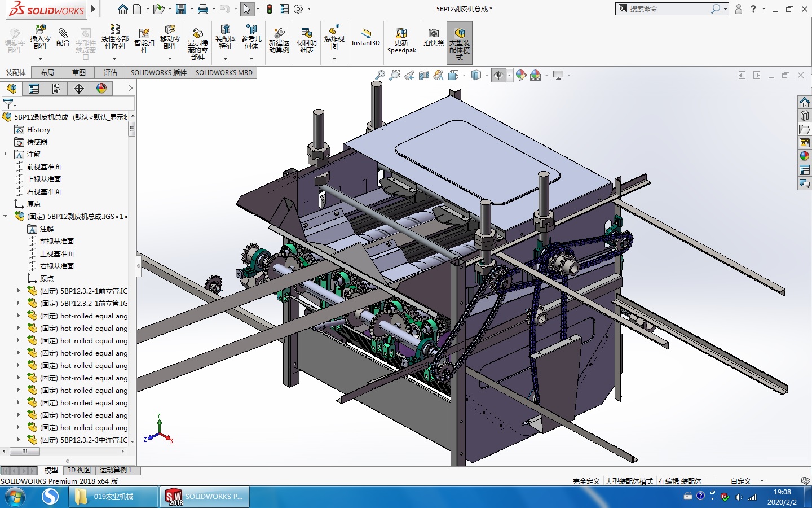The height and width of the screenshot is (508, 812).
Task: Expand the 注解 annotations tree node
Action: (6, 154)
